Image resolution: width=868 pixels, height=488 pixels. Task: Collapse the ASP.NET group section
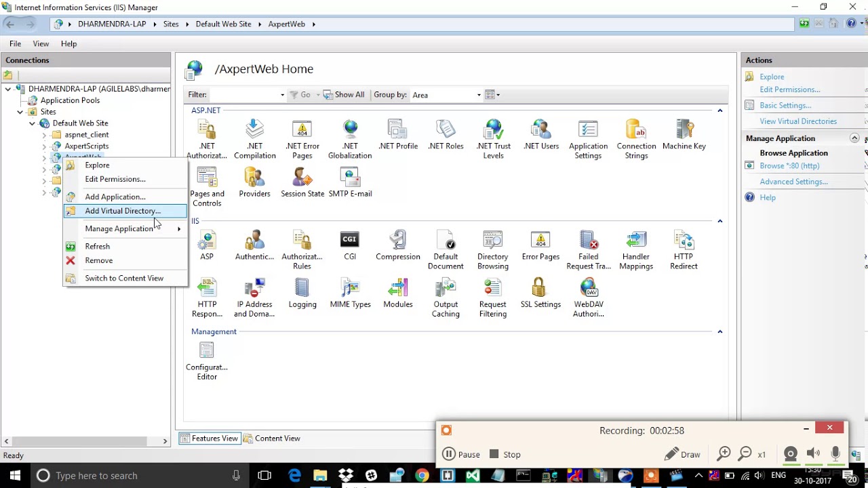[720, 110]
